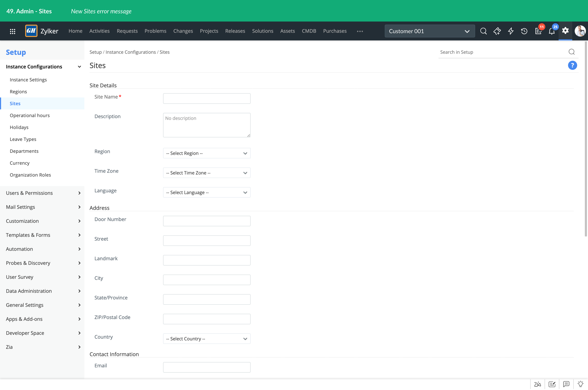Open the Assets module
Viewport: 588px width, 390px height.
click(x=288, y=31)
